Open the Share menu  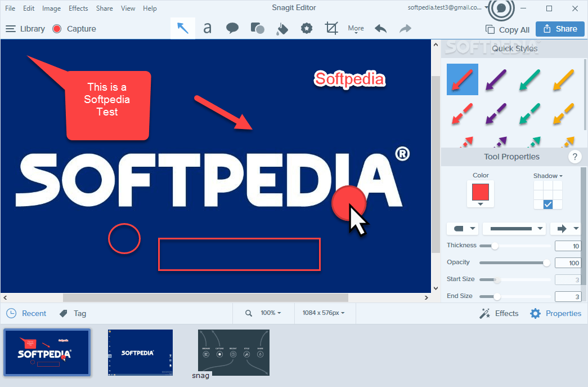104,8
